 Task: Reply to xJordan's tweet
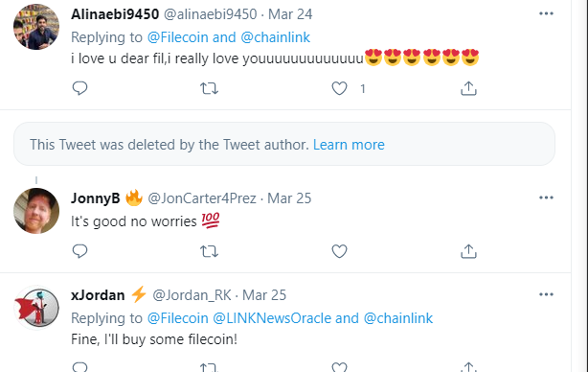coord(79,367)
